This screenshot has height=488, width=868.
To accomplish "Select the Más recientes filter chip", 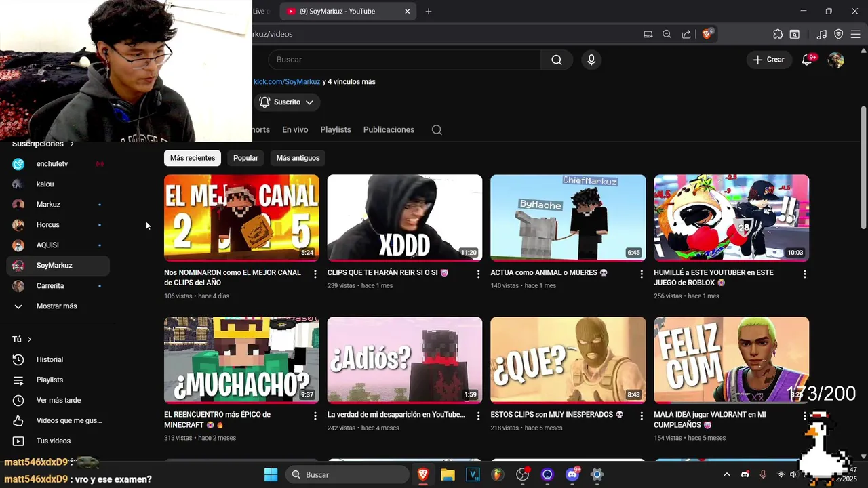I will tap(193, 158).
